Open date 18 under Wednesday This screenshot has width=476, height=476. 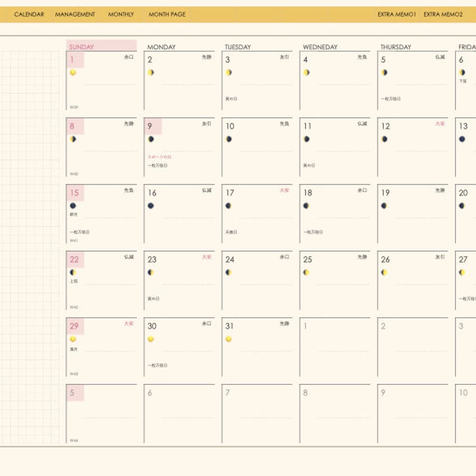308,193
